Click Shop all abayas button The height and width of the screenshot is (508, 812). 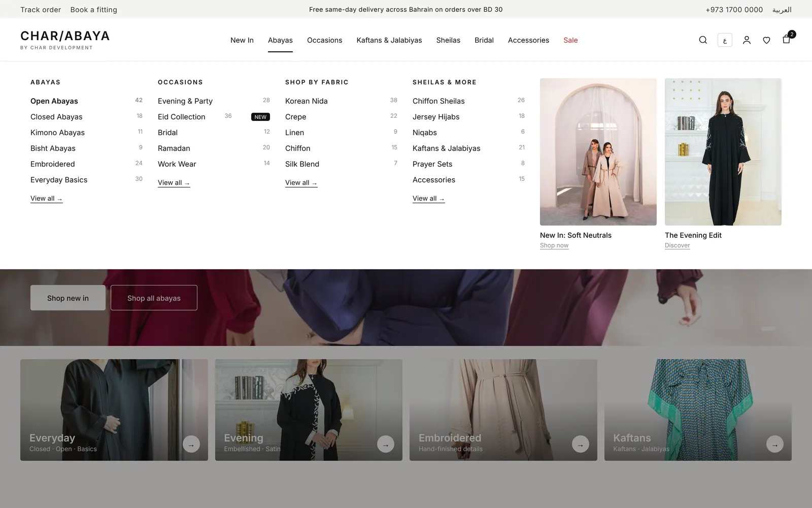pos(154,298)
